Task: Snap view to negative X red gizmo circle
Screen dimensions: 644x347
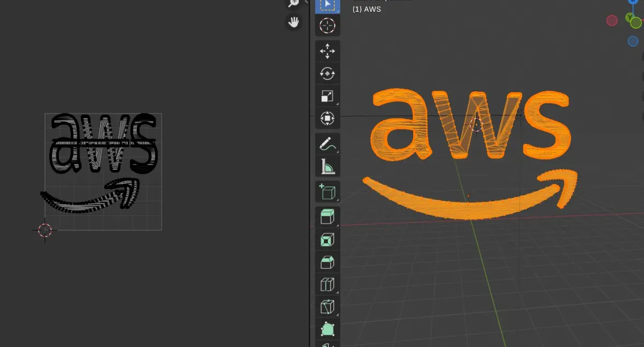Action: pos(612,20)
